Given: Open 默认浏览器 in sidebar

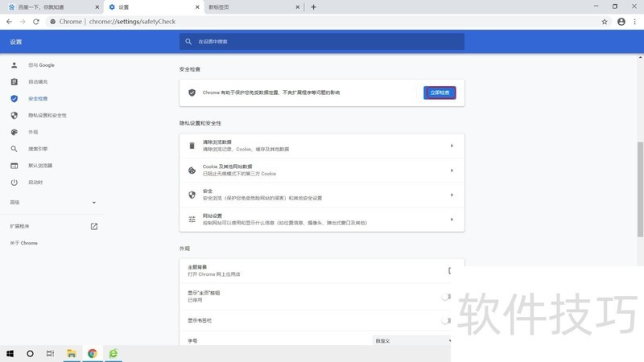Looking at the screenshot, I should [x=39, y=166].
